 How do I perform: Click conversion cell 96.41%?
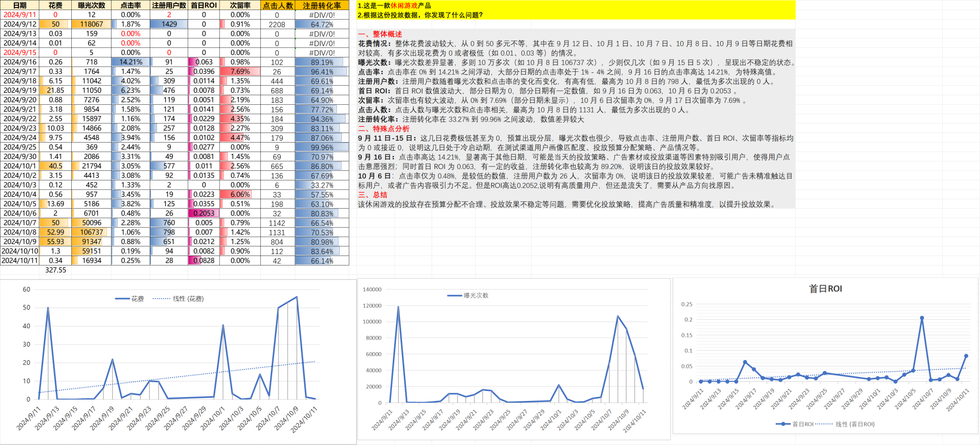tap(322, 72)
